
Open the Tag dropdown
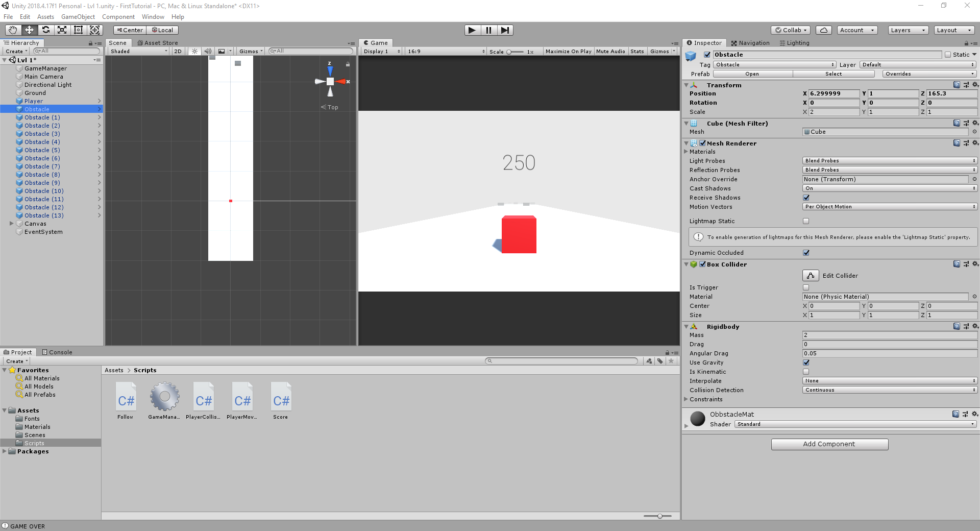pyautogui.click(x=775, y=65)
